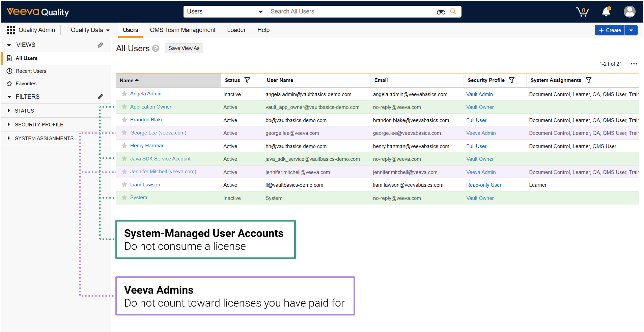The width and height of the screenshot is (644, 332).
Task: Click the advanced search binoculars icon
Action: [441, 11]
